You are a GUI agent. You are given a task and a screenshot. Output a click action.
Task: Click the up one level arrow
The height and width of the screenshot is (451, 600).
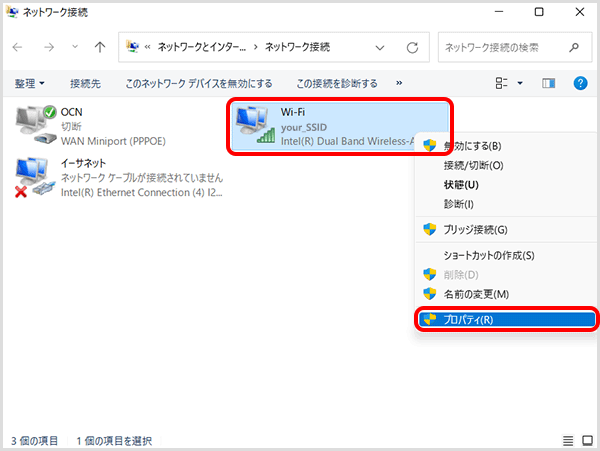tap(99, 47)
